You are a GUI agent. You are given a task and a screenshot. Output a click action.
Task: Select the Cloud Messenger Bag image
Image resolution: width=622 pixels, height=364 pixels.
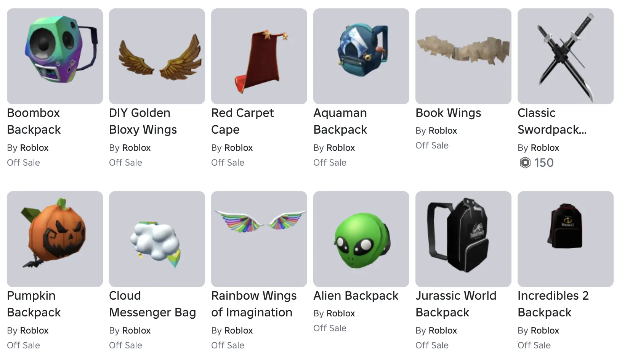(x=157, y=239)
